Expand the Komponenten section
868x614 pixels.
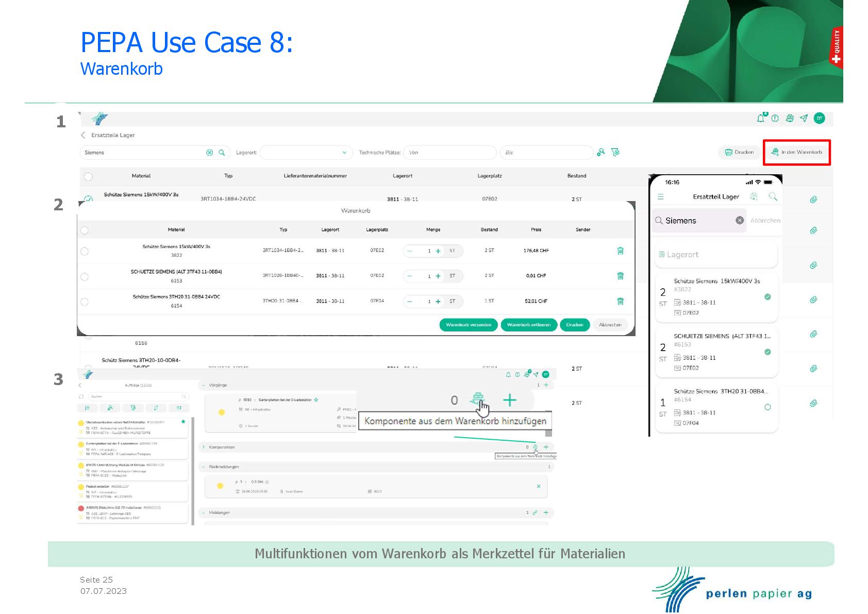coord(204,447)
